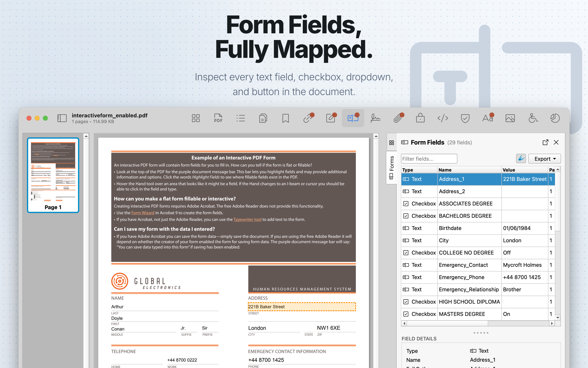The height and width of the screenshot is (368, 588).
Task: Open the accessibility tool
Action: tap(533, 118)
